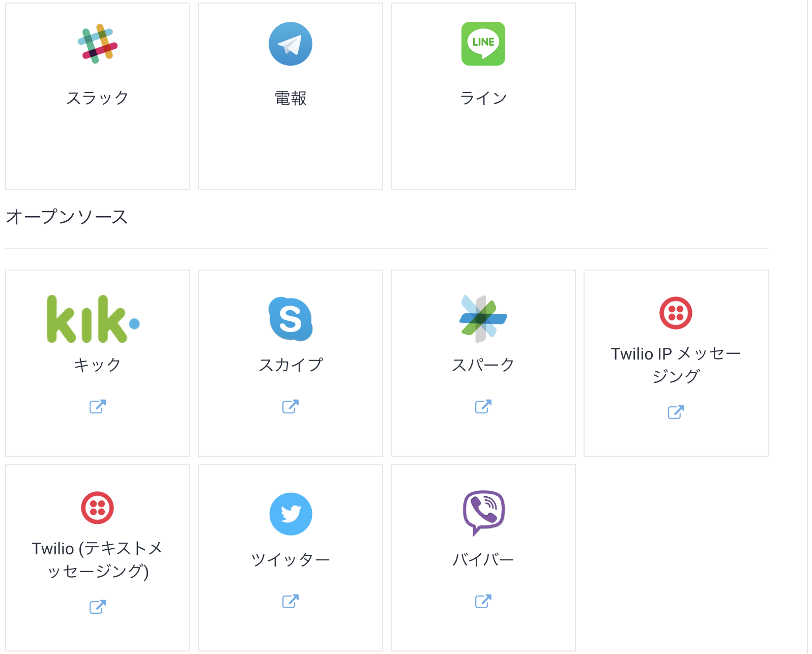
Task: Click the ライン label text
Action: [x=483, y=98]
